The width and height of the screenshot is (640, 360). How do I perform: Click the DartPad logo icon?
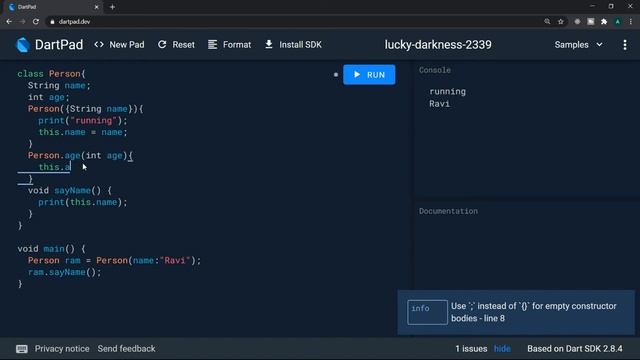pyautogui.click(x=23, y=45)
